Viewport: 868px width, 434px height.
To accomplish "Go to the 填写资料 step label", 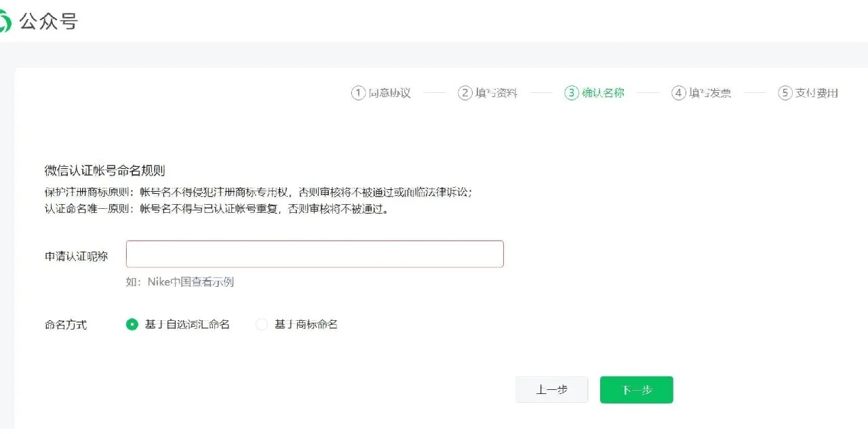I will click(496, 93).
